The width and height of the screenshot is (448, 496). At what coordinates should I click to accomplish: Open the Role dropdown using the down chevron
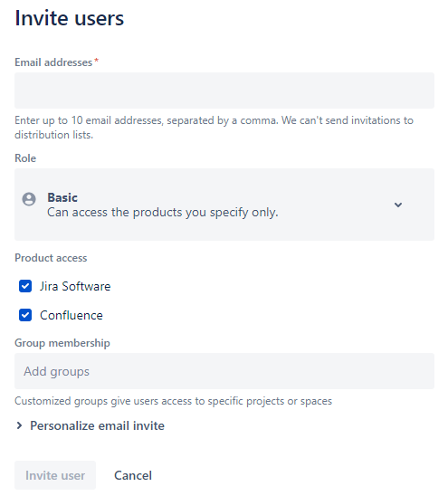click(398, 205)
